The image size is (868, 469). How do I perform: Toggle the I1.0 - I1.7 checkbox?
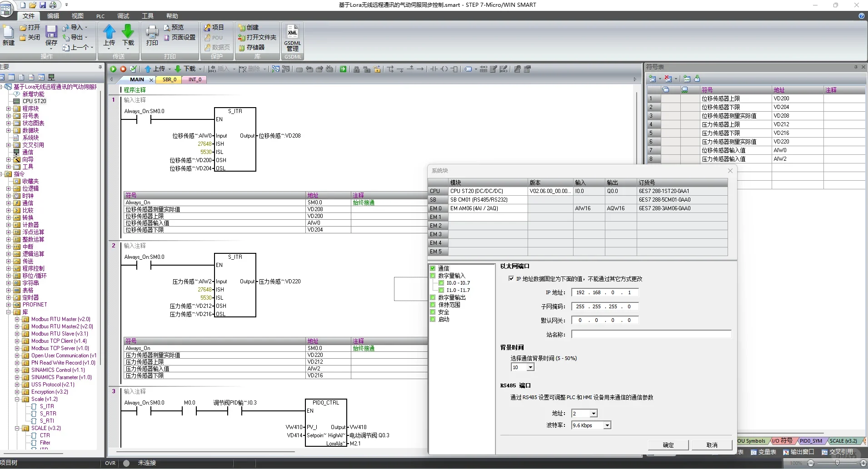click(441, 290)
